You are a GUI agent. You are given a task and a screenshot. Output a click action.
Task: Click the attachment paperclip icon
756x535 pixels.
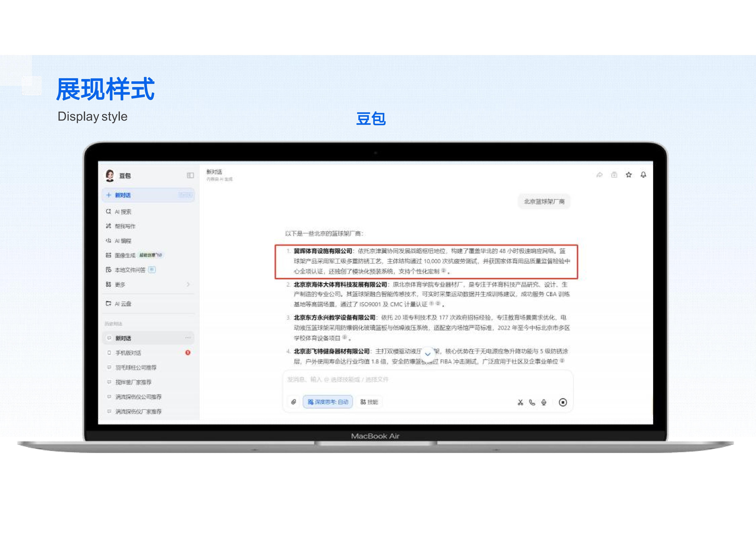293,402
